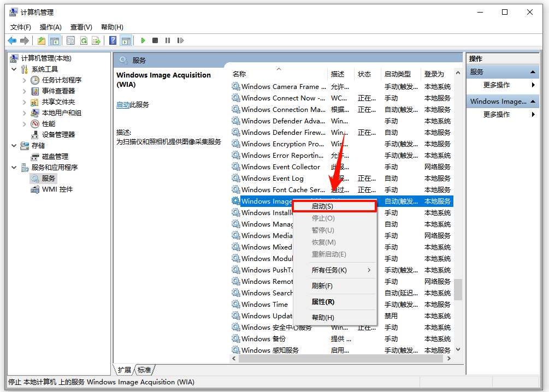Open Device Manager (设备管理器) in tree

(58, 135)
